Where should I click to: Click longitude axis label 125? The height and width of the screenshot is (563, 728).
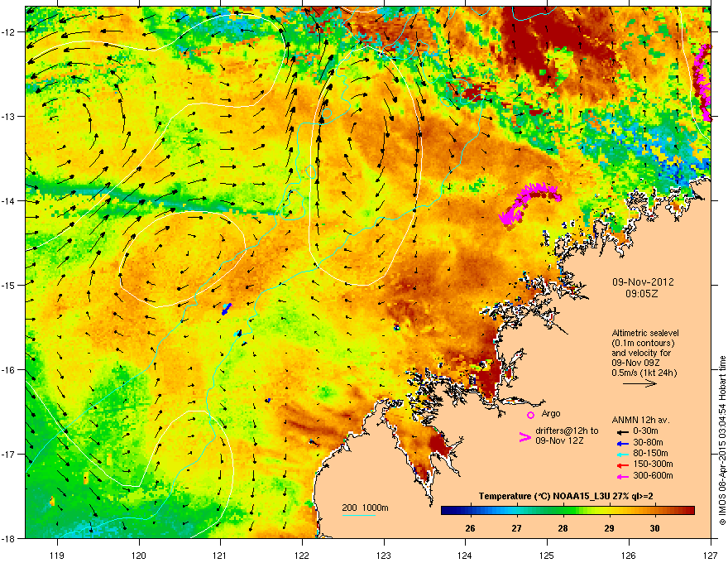[547, 555]
